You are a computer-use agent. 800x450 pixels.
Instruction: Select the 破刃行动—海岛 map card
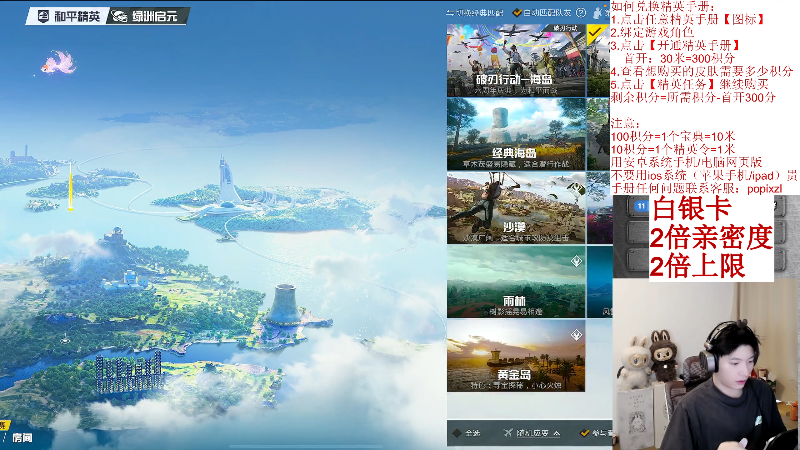click(516, 60)
